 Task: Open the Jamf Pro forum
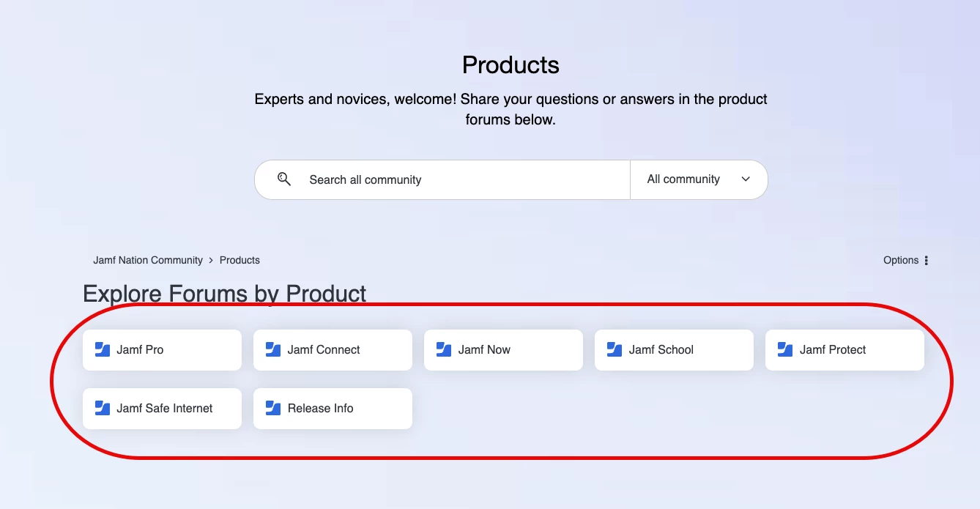point(162,350)
